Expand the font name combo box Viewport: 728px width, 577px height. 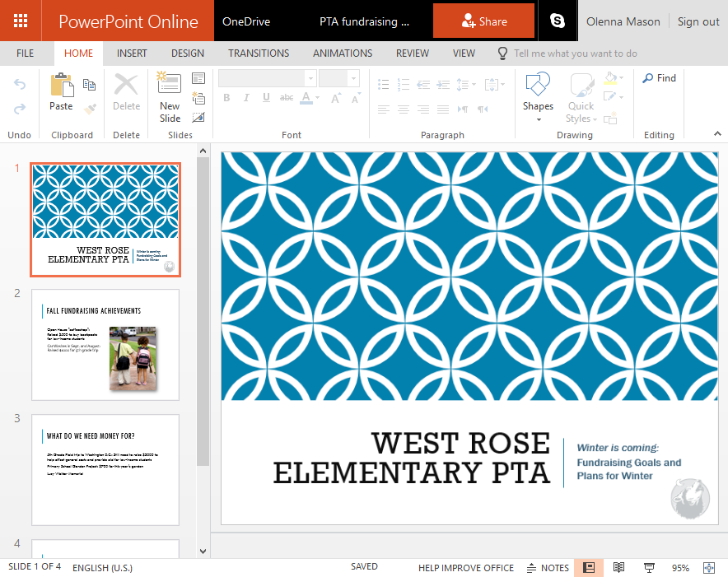[x=310, y=78]
